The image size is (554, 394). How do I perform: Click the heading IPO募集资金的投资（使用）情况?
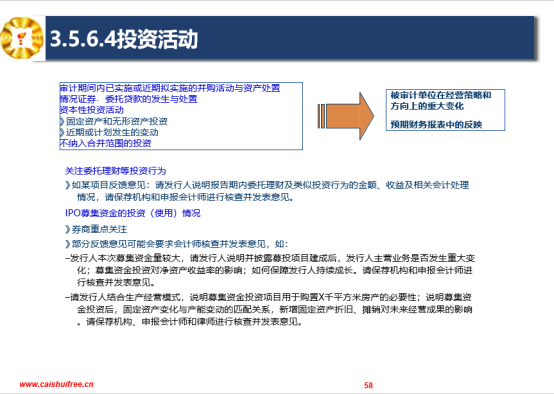click(132, 213)
